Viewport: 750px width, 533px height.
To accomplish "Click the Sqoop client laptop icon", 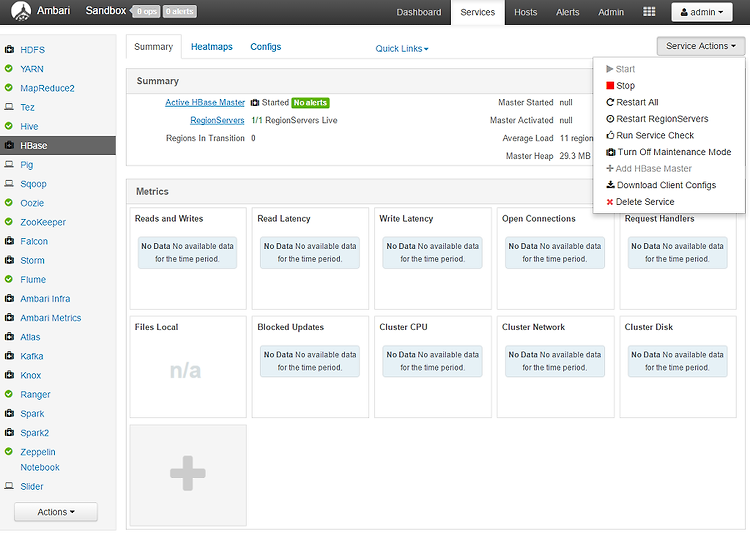I will tap(9, 183).
